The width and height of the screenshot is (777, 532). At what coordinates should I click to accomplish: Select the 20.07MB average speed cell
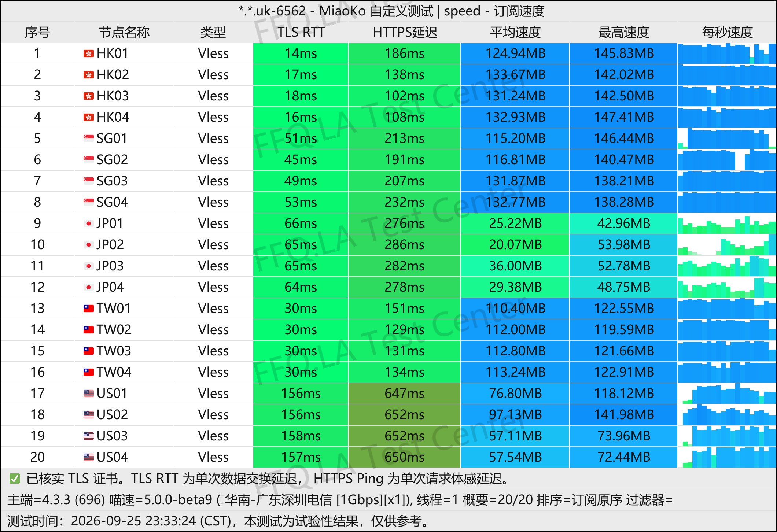coord(515,245)
